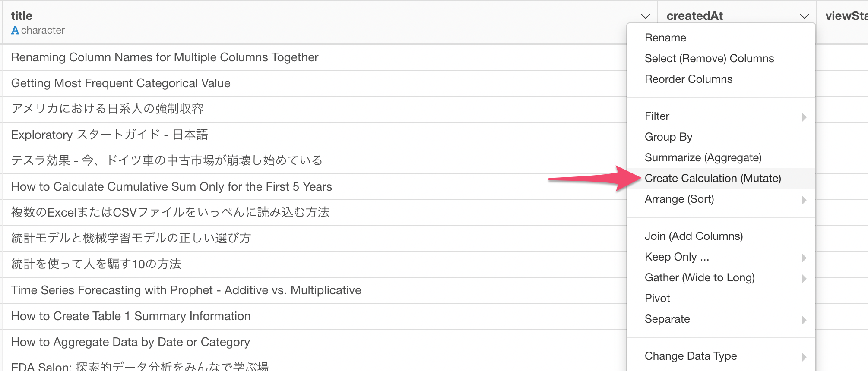Choose Select (Remove) Columns option

coord(709,58)
